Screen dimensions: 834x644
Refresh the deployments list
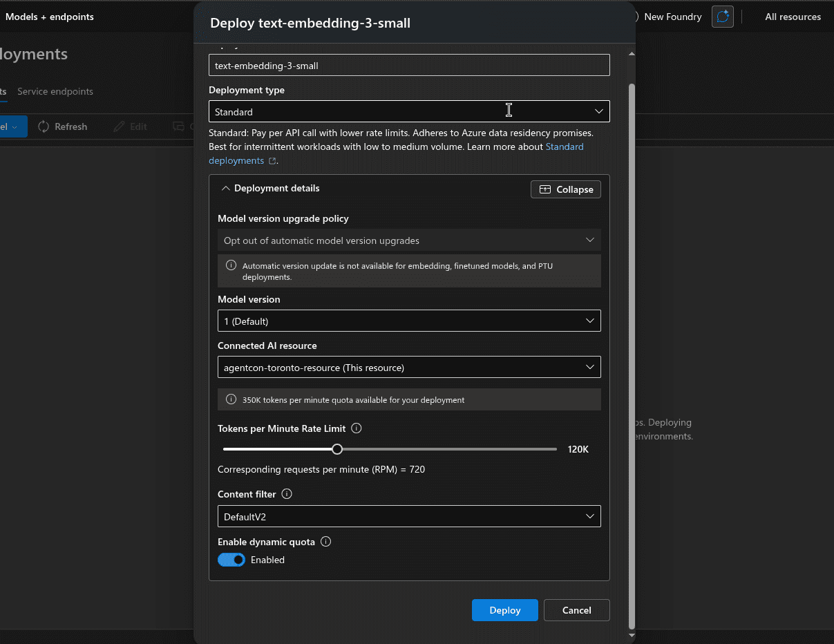click(62, 126)
